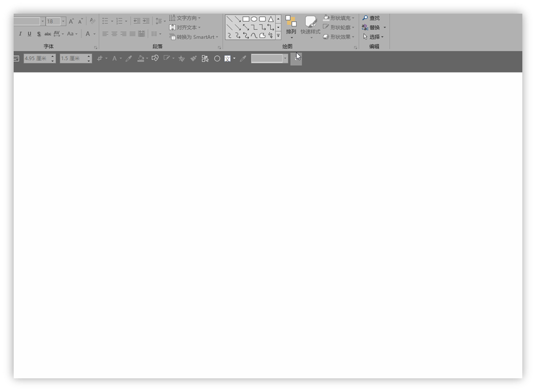Toggle text shadow S button
Screen dimensions: 536x392
coord(39,34)
